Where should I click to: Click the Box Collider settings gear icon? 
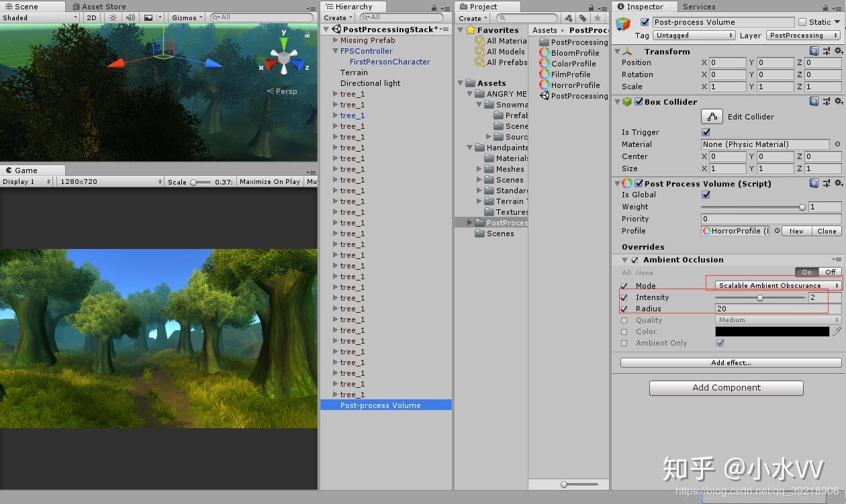tap(839, 101)
